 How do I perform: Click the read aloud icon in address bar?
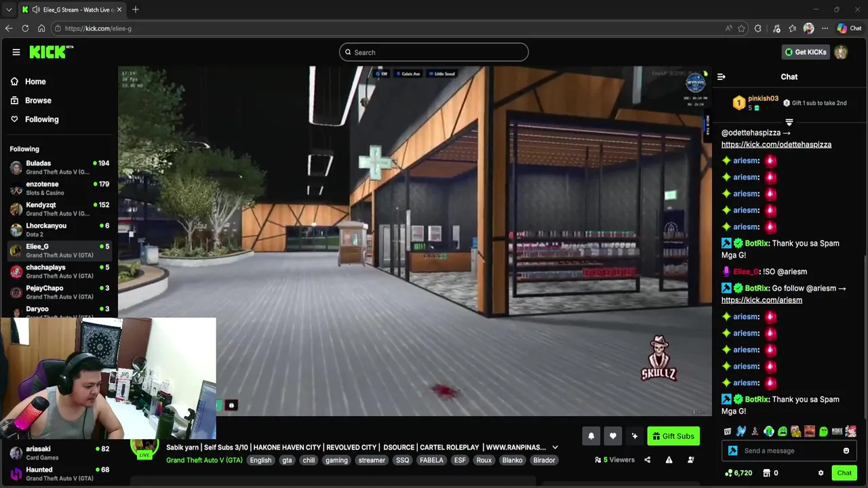pyautogui.click(x=728, y=28)
